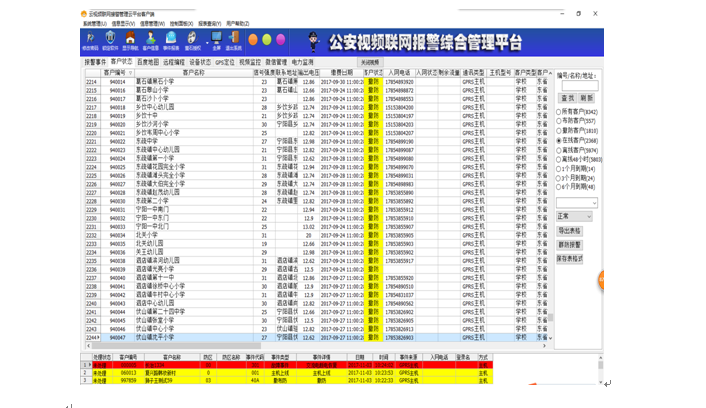706x408 pixels.
Task: Switch to the GPS定位 tab
Action: [225, 62]
